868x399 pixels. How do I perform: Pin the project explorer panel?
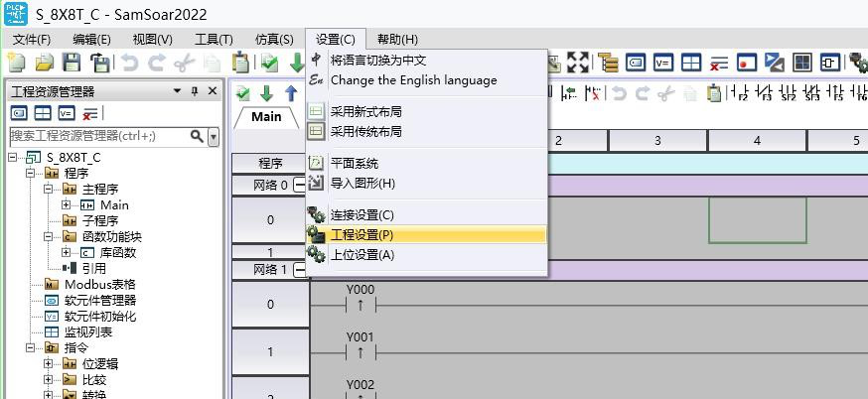[x=195, y=91]
